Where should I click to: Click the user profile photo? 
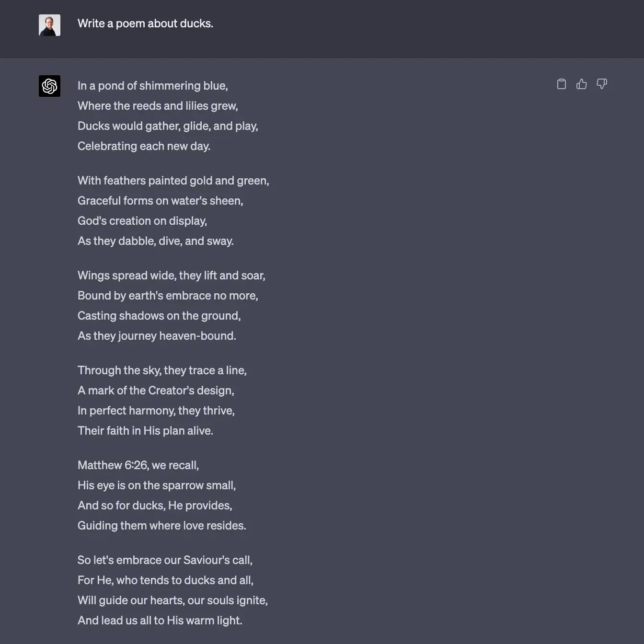pos(49,25)
